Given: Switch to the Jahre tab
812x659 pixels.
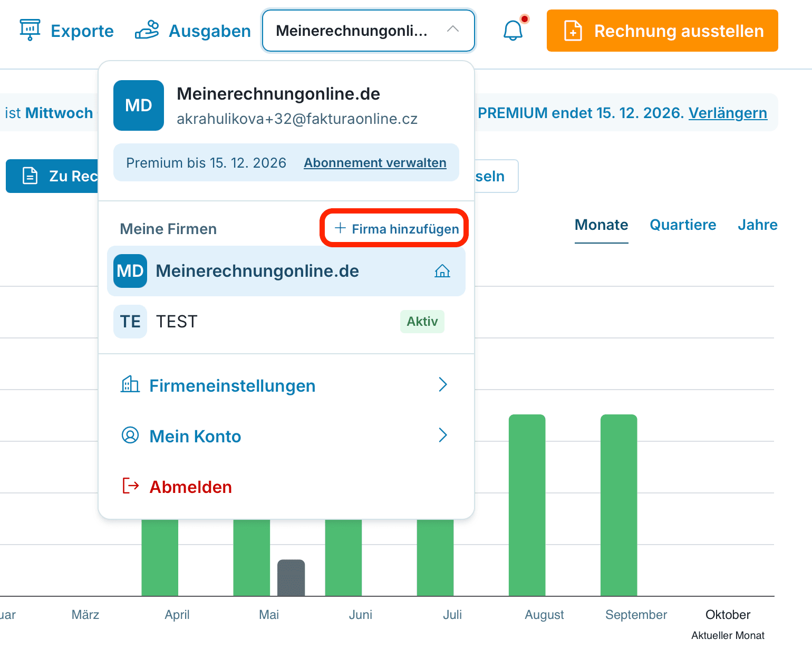Looking at the screenshot, I should (x=758, y=225).
